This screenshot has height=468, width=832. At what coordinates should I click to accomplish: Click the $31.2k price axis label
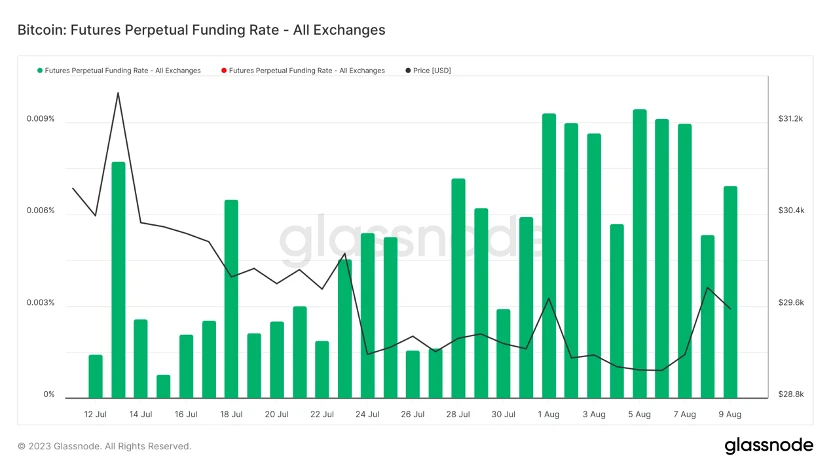click(791, 119)
